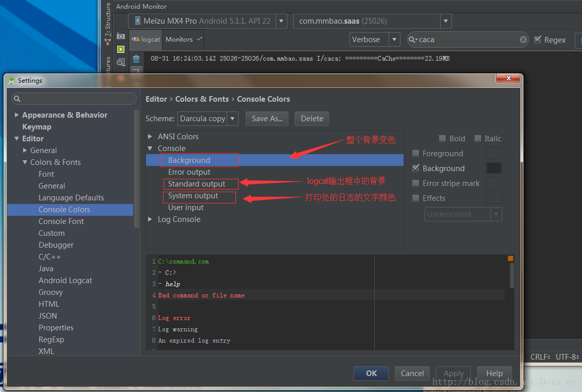Click the system information icon in Android Monitor
582x392 pixels.
(x=121, y=62)
